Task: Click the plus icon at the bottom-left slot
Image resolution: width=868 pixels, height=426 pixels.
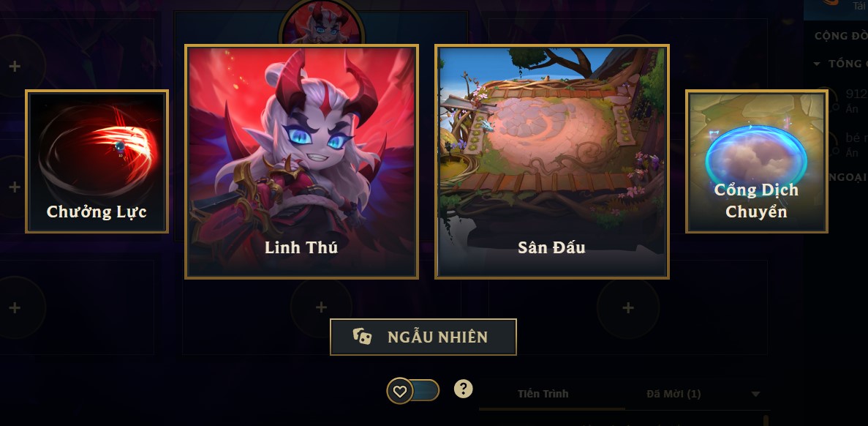Action: [x=15, y=307]
